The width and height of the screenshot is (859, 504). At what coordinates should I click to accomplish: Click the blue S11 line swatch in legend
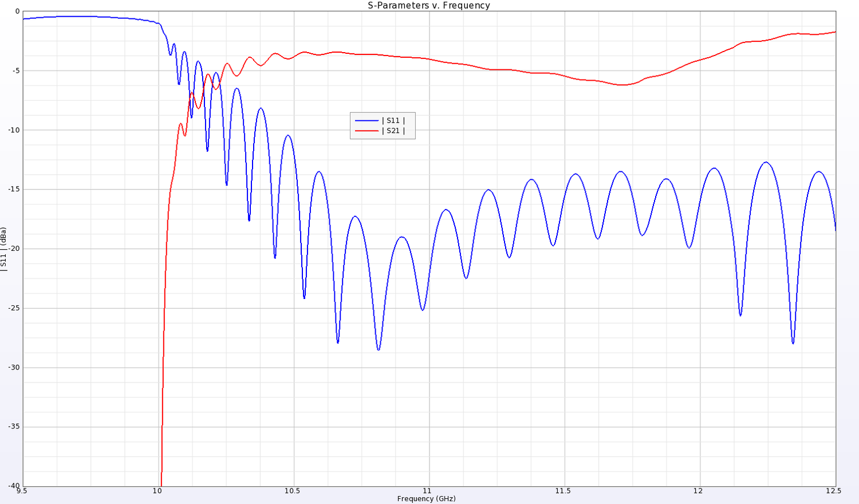coord(367,120)
